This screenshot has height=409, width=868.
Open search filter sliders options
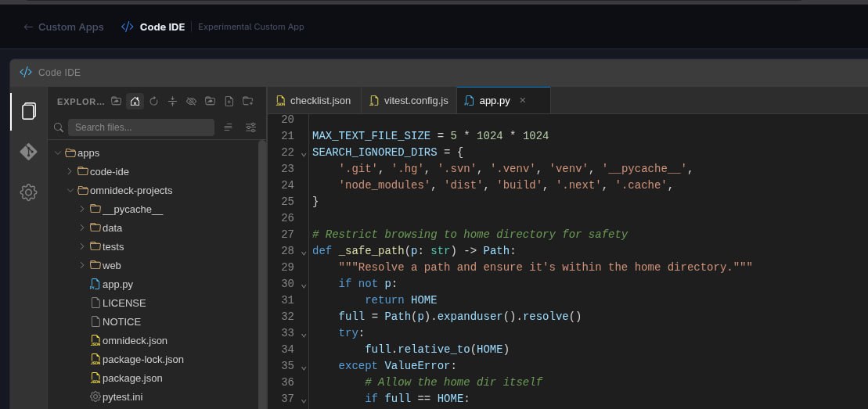[x=250, y=127]
